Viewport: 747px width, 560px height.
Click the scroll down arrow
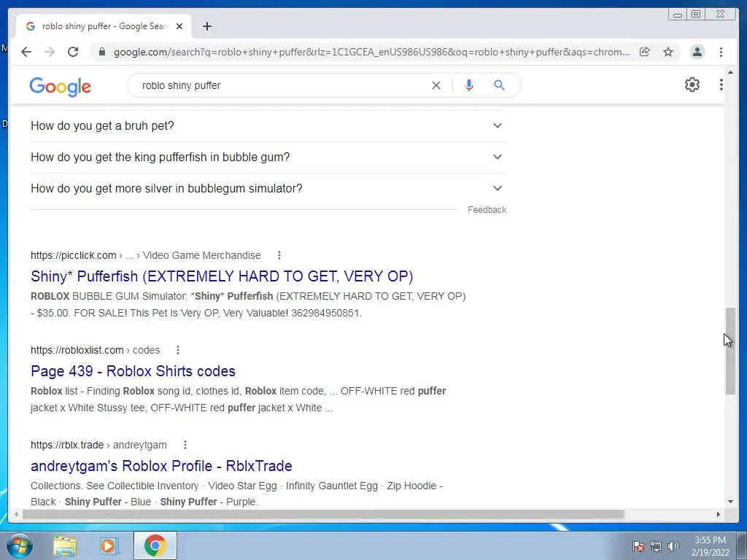[x=730, y=502]
